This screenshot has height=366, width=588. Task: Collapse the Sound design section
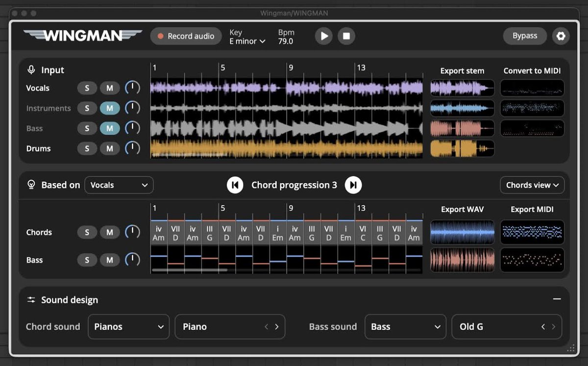point(557,299)
